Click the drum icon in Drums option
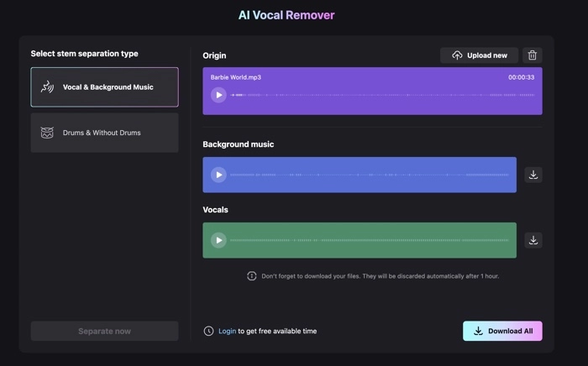588x366 pixels. (47, 133)
